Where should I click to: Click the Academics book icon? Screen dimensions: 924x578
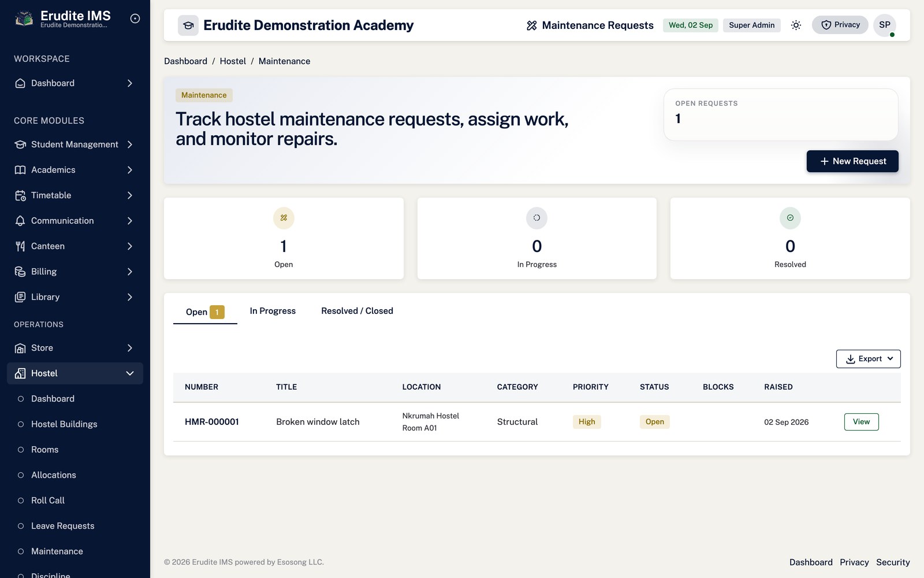point(20,170)
